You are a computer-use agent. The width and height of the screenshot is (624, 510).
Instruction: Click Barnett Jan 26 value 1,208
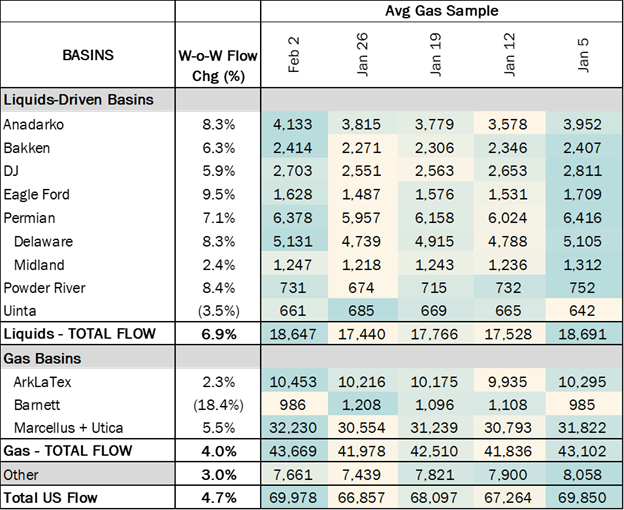click(361, 405)
